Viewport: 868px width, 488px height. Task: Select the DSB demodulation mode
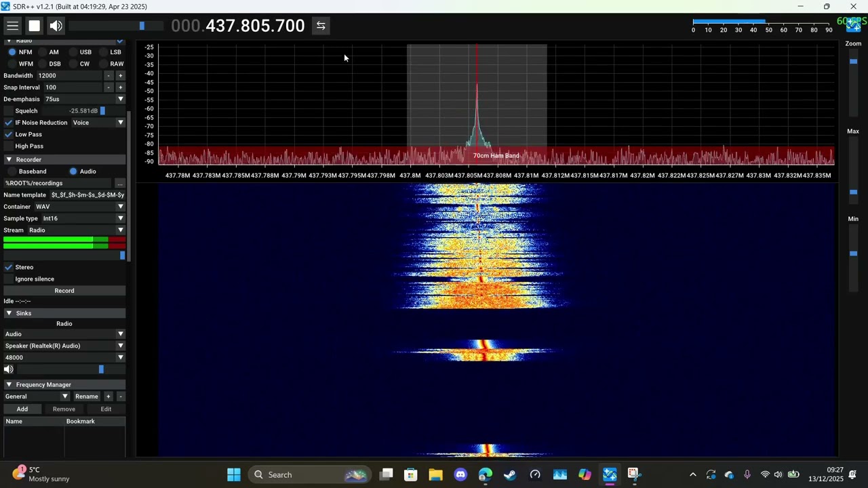(49, 64)
